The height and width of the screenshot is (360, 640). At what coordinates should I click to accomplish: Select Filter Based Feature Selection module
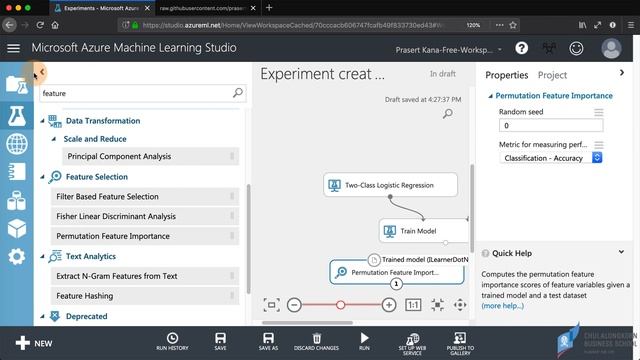click(x=144, y=197)
